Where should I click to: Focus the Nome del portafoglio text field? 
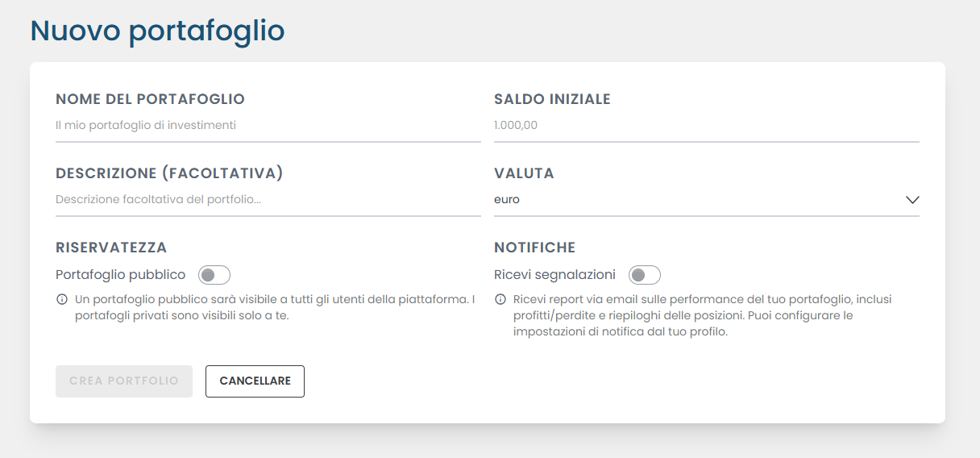268,126
